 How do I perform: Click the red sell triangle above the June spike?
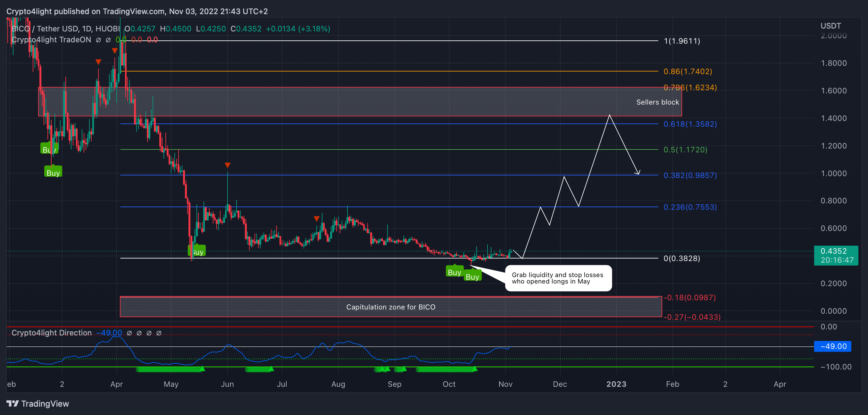228,165
